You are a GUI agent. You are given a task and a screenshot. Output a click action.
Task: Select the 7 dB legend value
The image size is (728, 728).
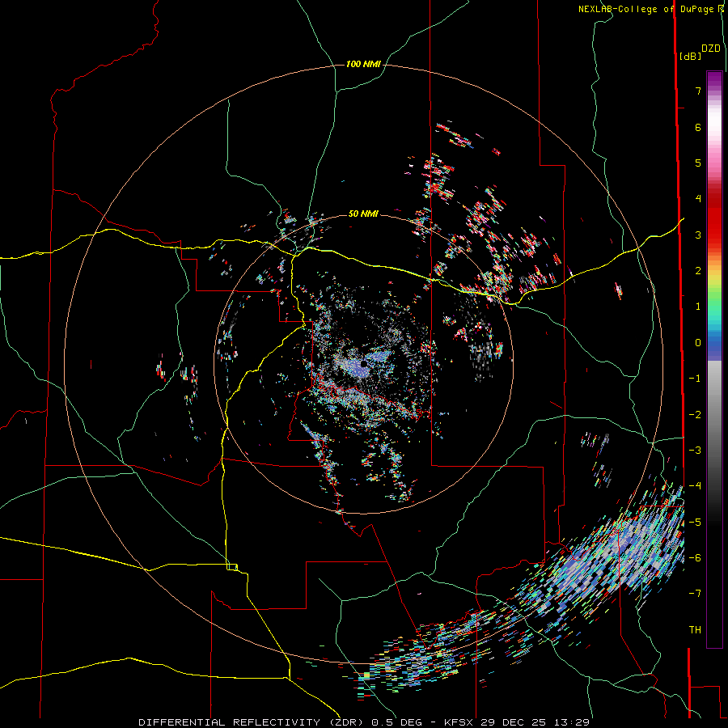[x=698, y=91]
